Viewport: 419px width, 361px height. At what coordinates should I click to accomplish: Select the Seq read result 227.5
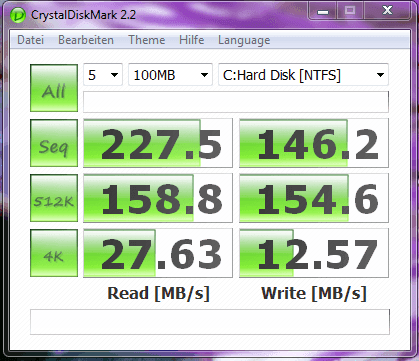tap(158, 143)
